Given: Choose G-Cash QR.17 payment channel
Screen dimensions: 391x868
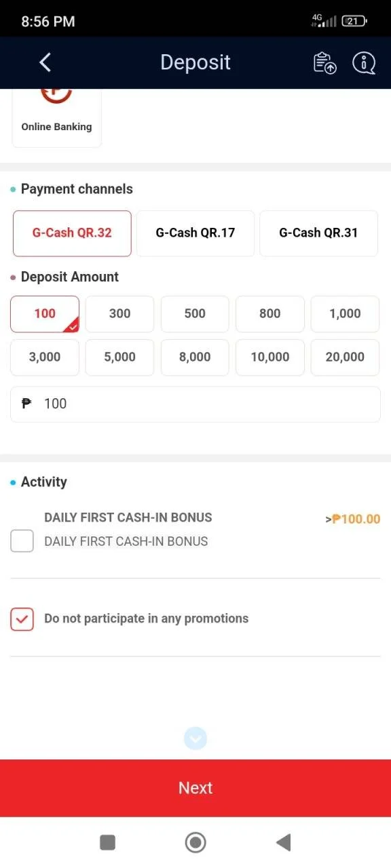Looking at the screenshot, I should 195,233.
